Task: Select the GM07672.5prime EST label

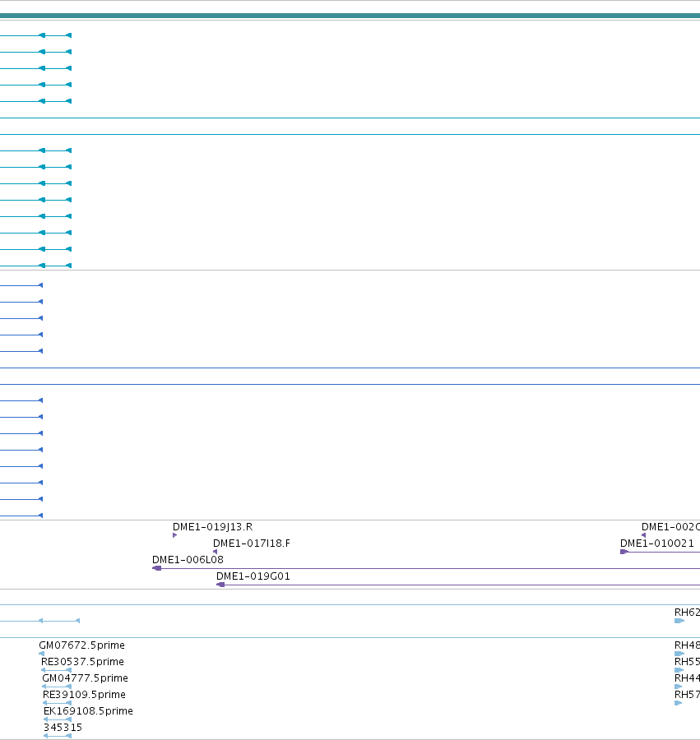Action: 81,645
